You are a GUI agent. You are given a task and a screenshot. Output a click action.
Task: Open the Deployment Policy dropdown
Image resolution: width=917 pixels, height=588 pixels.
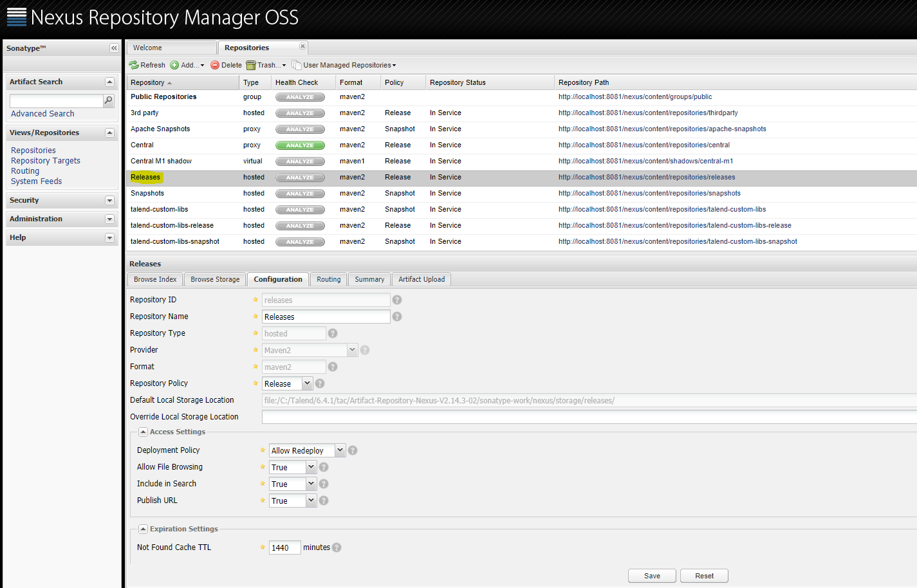[340, 450]
